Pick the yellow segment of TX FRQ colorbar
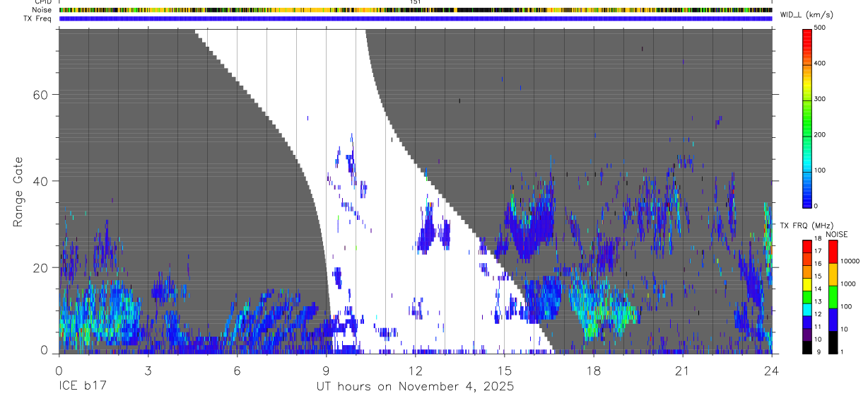868x401 pixels. click(807, 283)
